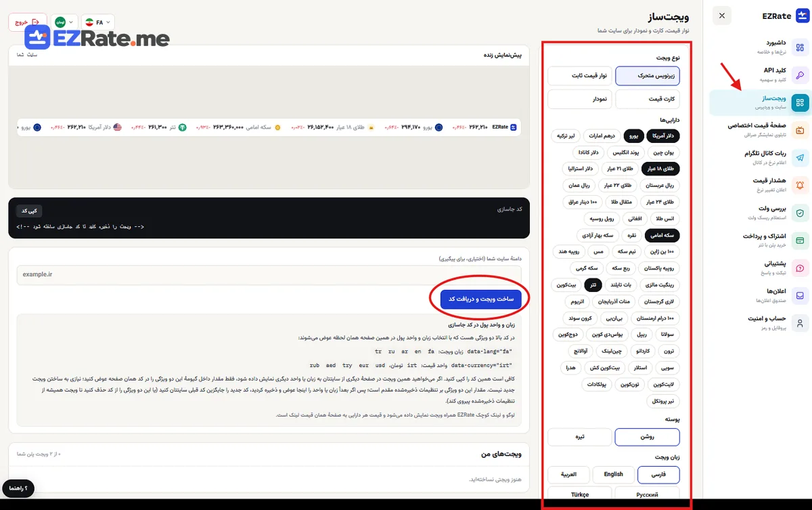The image size is (812, 510).
Task: Open داشبورد in the sidebar menu
Action: coord(759,47)
